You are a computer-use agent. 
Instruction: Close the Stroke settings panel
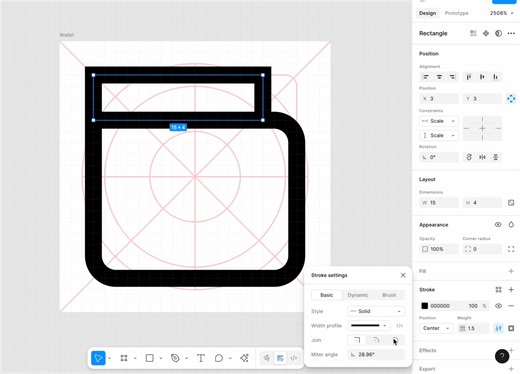tap(403, 275)
